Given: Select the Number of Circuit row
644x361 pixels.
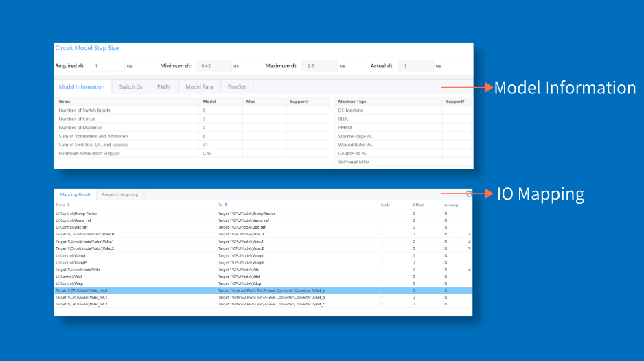Looking at the screenshot, I should coord(193,119).
